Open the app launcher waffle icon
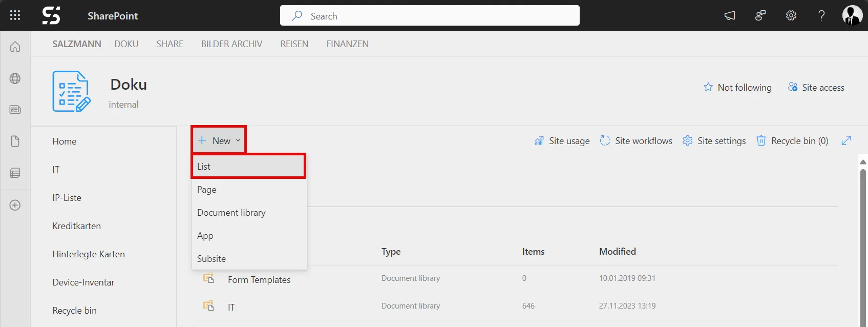Image resolution: width=868 pixels, height=327 pixels. click(15, 15)
